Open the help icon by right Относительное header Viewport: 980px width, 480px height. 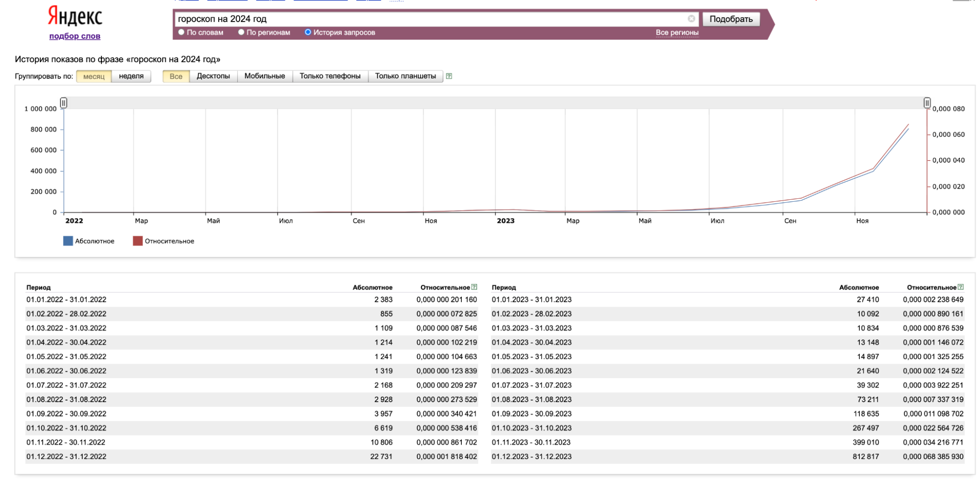coord(960,287)
